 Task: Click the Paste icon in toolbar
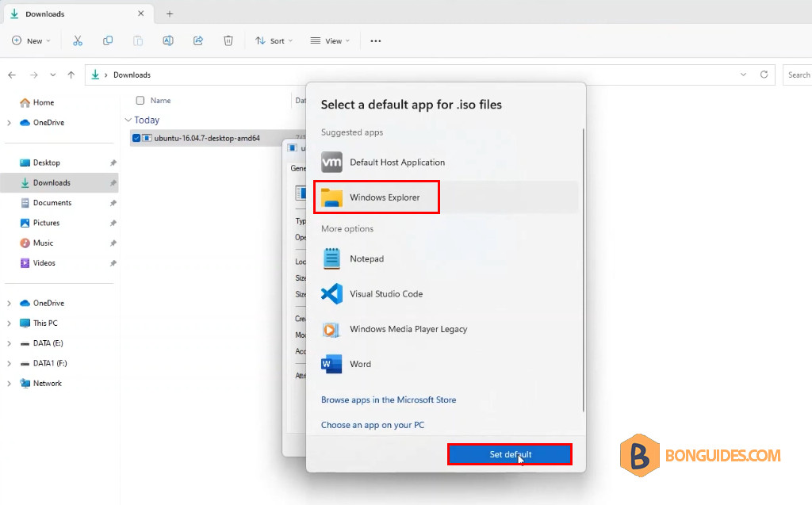point(138,41)
